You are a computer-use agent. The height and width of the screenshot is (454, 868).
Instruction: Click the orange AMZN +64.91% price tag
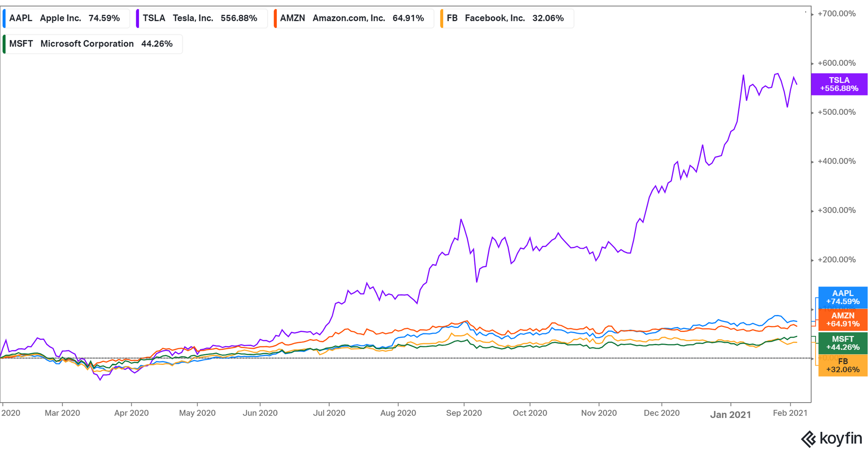(842, 320)
